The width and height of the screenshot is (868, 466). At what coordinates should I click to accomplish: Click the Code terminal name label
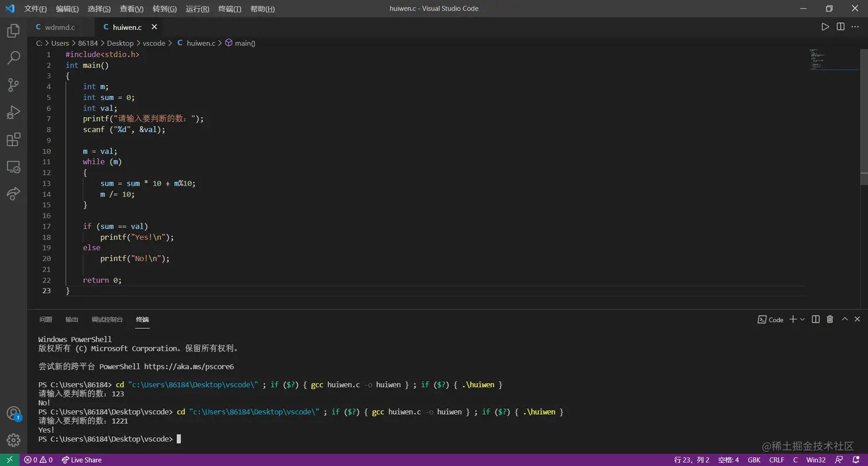click(x=771, y=319)
